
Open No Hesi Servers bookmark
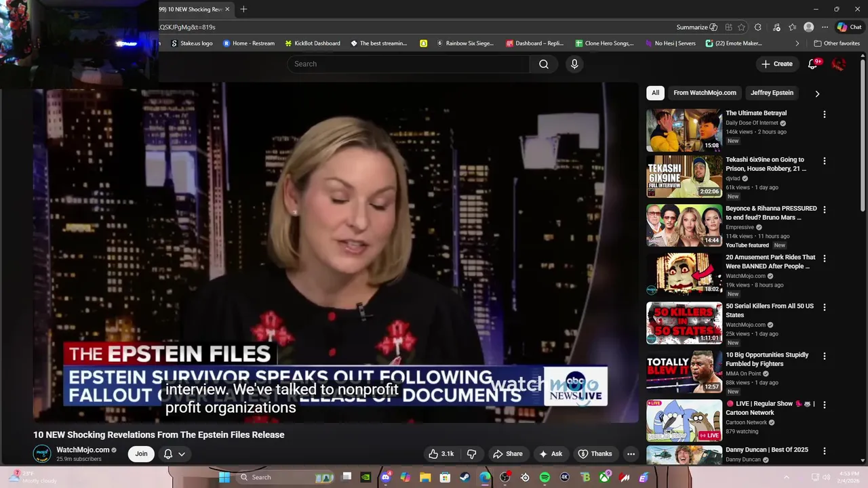pyautogui.click(x=670, y=43)
